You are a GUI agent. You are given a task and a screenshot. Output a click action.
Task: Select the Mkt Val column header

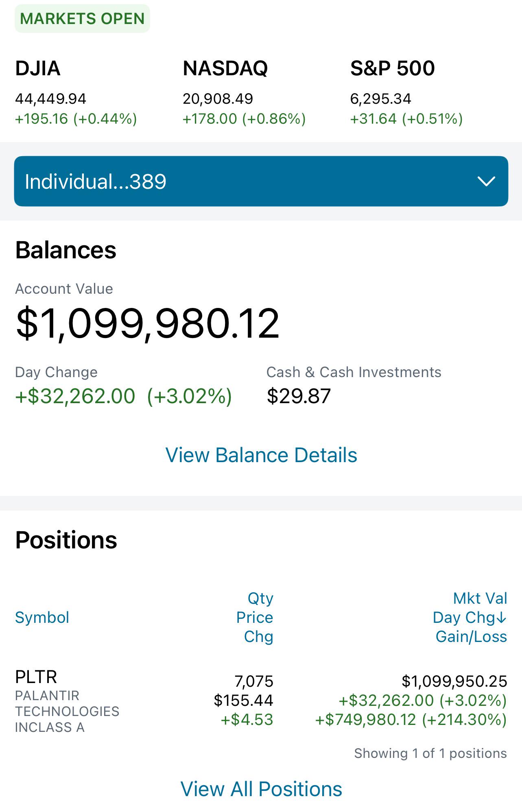tap(480, 598)
